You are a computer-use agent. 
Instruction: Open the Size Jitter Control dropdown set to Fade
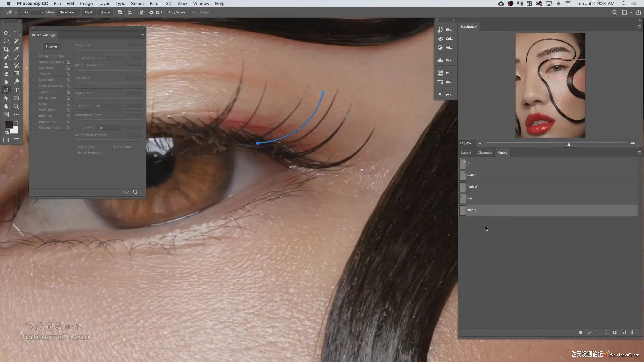(110, 58)
